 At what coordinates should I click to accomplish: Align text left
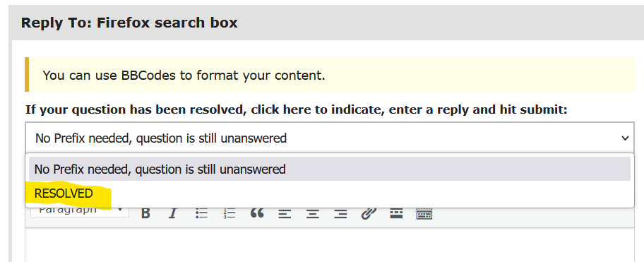tap(285, 213)
